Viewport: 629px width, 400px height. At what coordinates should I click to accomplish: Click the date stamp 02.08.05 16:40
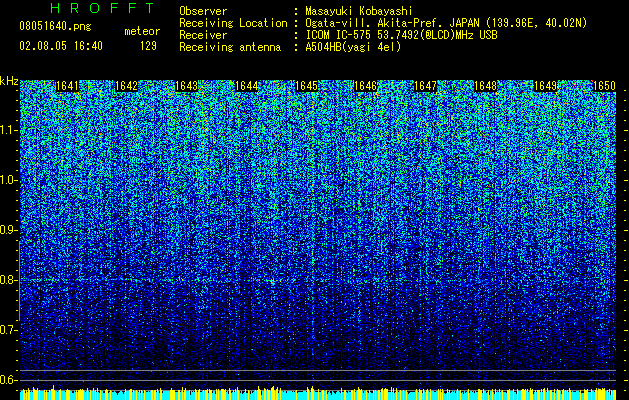tap(61, 46)
